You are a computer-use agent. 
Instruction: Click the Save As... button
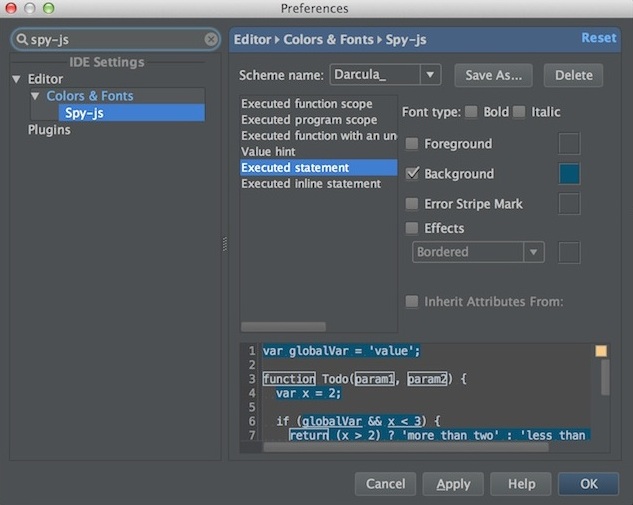pos(494,75)
